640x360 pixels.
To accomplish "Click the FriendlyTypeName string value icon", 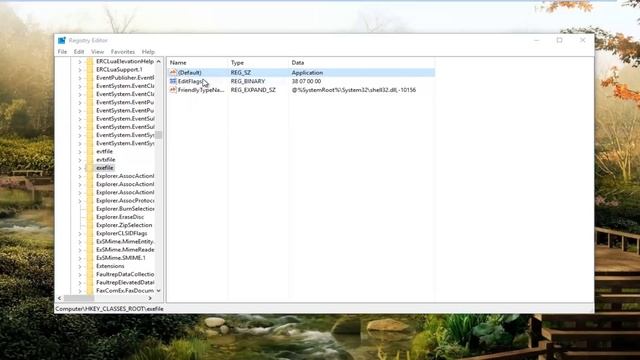I will tap(173, 90).
